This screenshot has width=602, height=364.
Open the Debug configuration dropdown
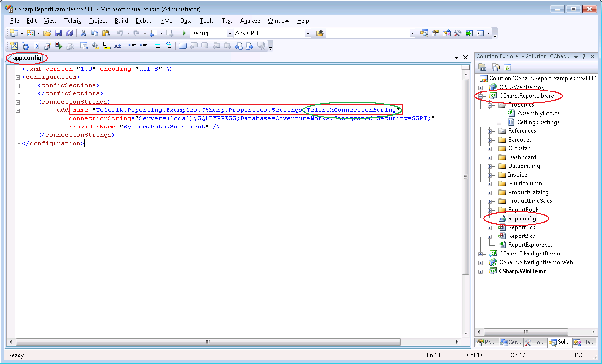[230, 33]
